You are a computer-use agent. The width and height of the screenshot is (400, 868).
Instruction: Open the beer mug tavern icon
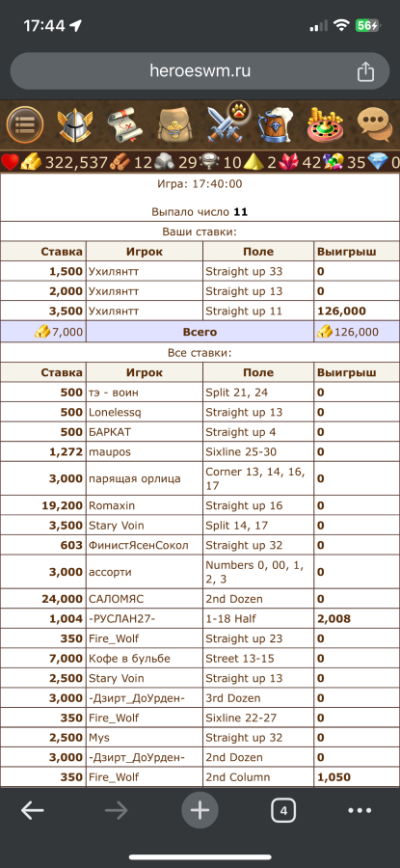[x=275, y=125]
